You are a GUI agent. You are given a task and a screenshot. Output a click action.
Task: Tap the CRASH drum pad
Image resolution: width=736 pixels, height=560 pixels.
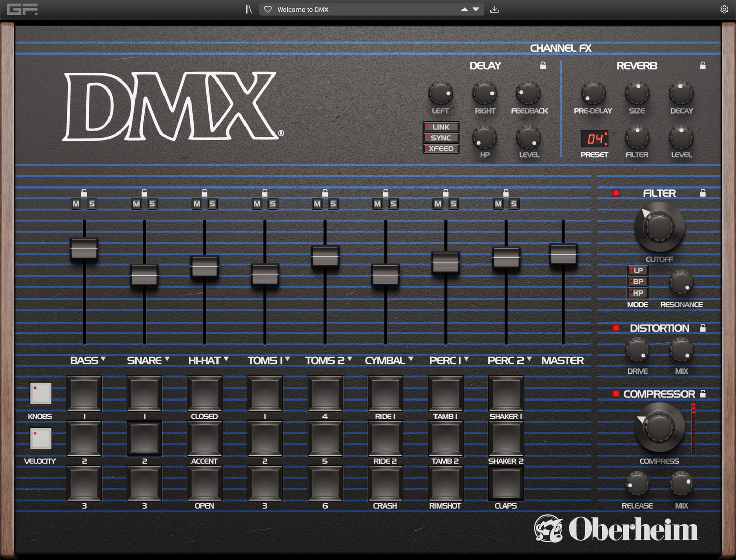[385, 483]
